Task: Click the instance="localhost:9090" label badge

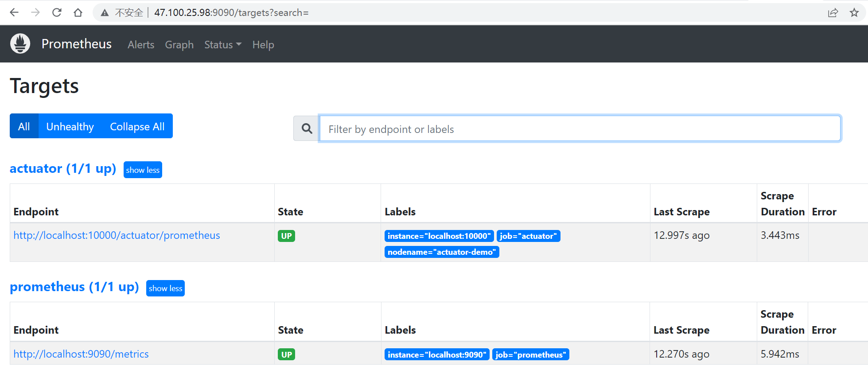Action: click(437, 354)
